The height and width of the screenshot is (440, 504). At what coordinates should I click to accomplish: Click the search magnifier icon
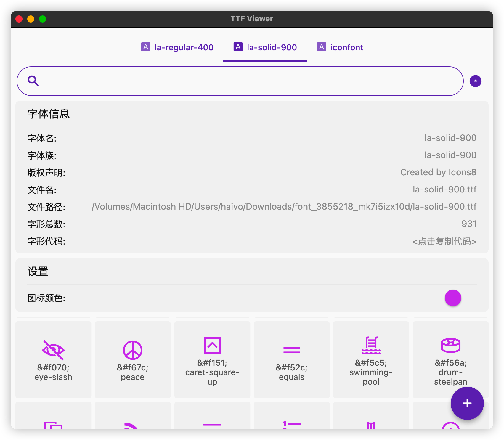pos(33,81)
